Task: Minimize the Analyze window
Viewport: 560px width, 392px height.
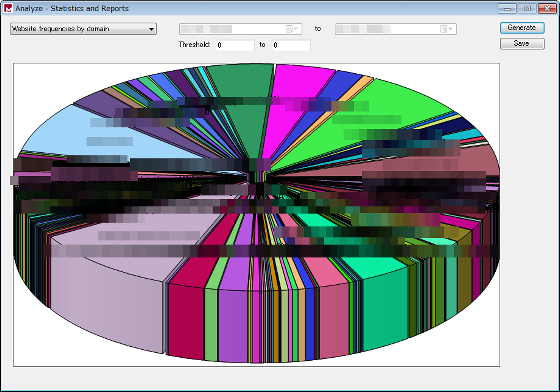Action: tap(507, 8)
